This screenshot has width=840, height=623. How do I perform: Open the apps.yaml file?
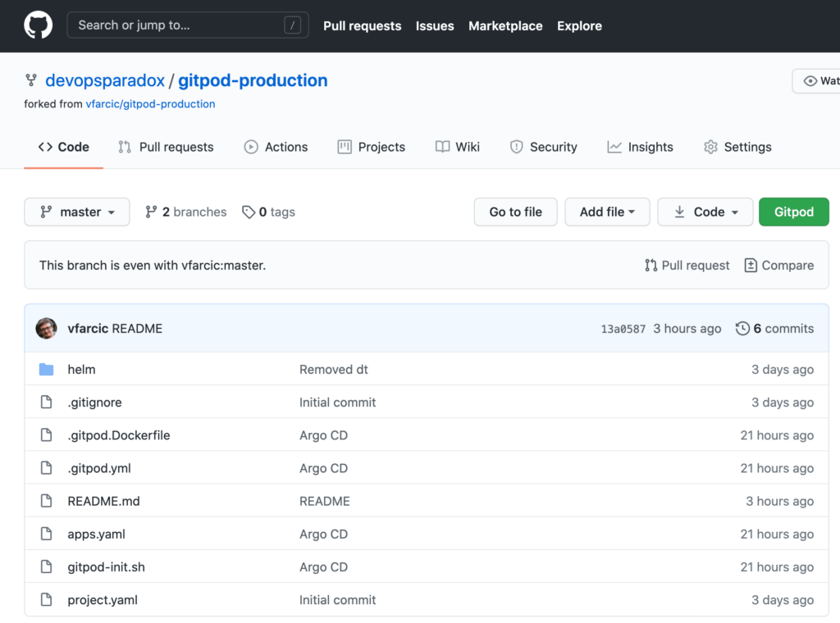(97, 534)
